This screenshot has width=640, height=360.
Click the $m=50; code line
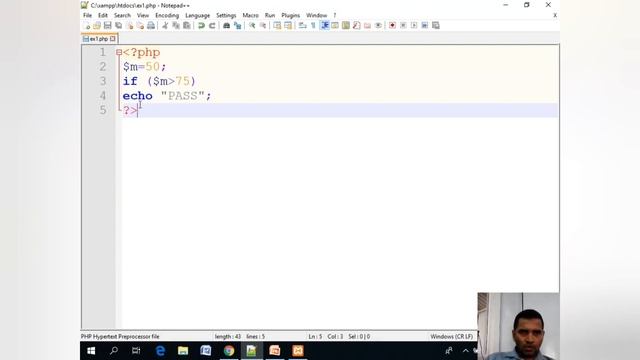144,67
